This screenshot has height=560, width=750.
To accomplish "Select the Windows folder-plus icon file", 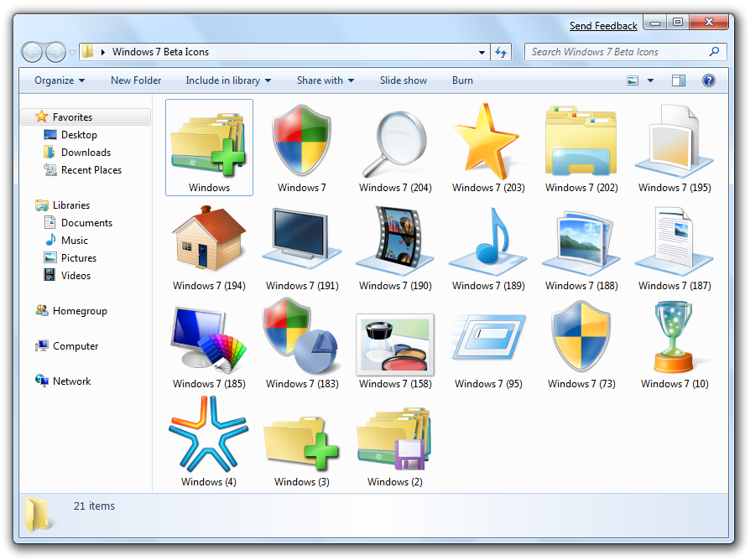I will [x=209, y=148].
